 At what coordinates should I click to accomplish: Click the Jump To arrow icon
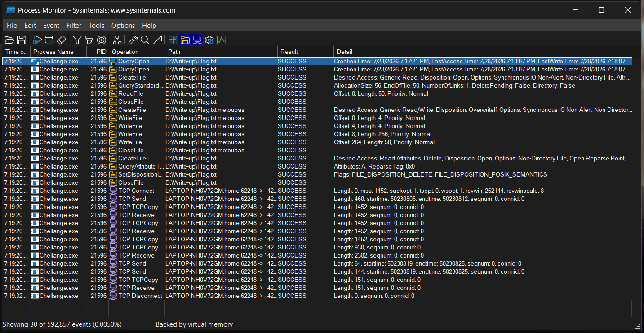(157, 40)
